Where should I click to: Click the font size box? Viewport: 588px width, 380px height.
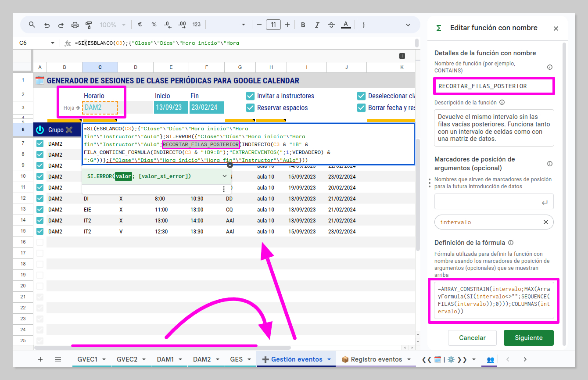[x=273, y=25]
